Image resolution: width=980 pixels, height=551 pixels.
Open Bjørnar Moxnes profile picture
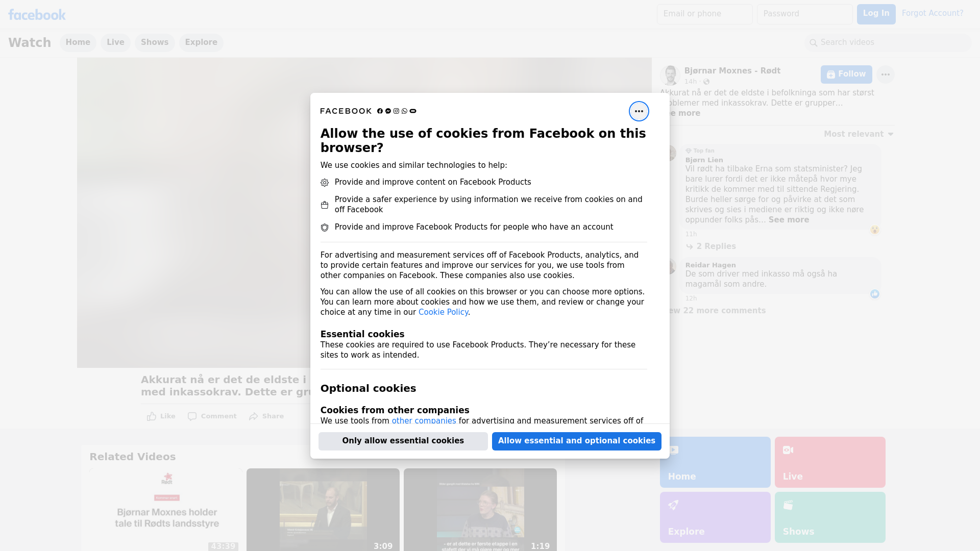670,75
